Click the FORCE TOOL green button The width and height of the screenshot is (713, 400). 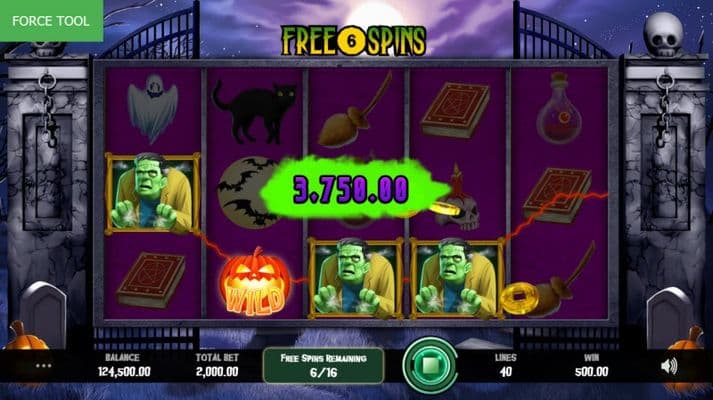coord(51,20)
